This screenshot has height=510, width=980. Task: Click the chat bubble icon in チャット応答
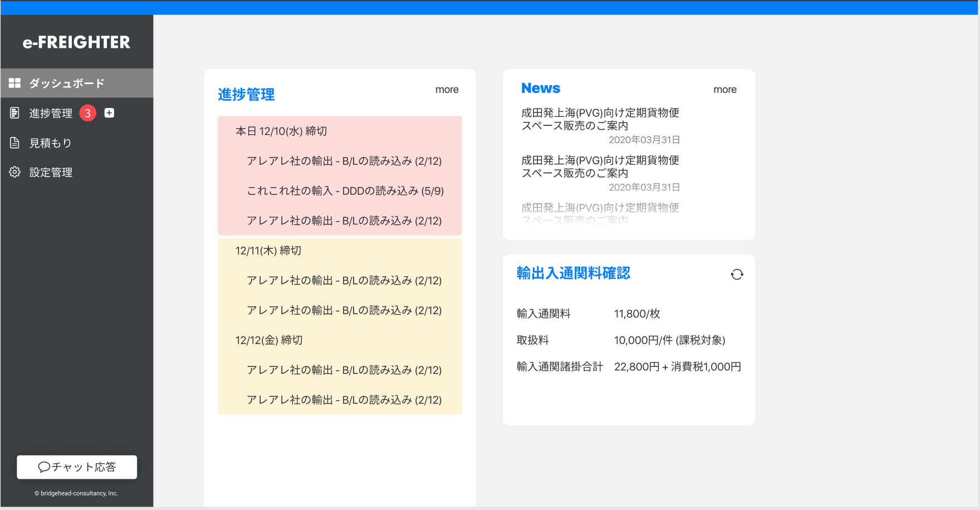coord(44,467)
